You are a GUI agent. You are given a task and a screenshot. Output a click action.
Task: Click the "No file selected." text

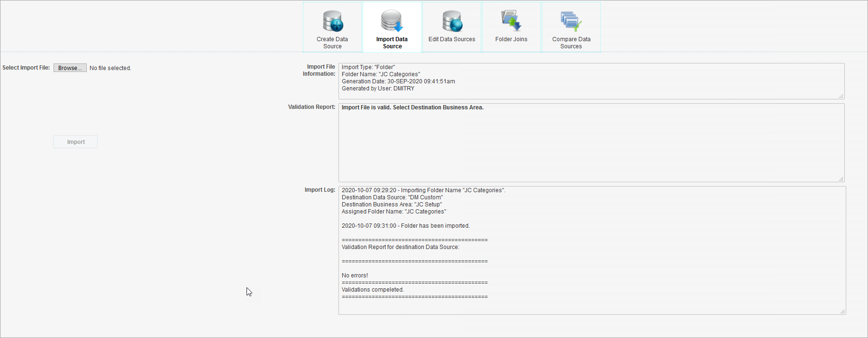110,68
